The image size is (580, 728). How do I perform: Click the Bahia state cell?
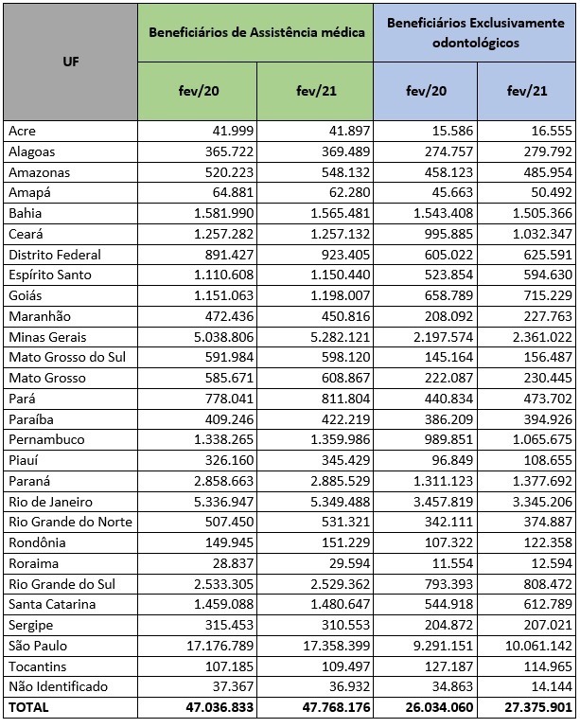pyautogui.click(x=25, y=213)
